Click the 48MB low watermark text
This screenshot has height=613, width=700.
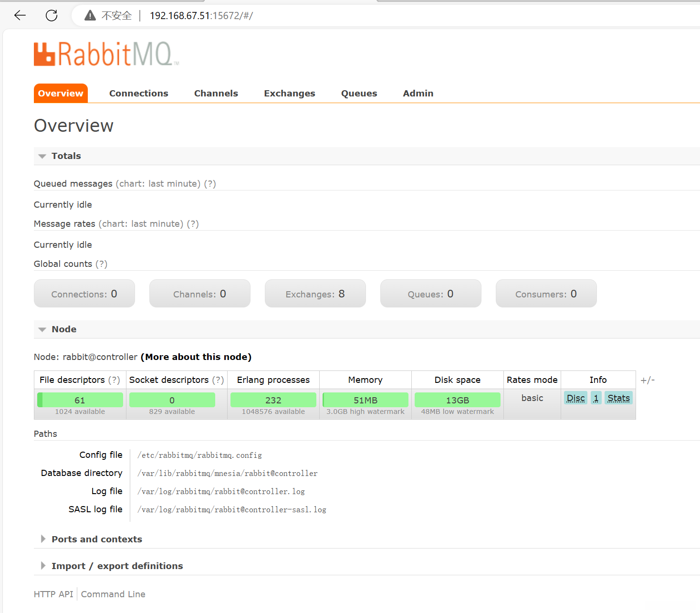pos(458,412)
